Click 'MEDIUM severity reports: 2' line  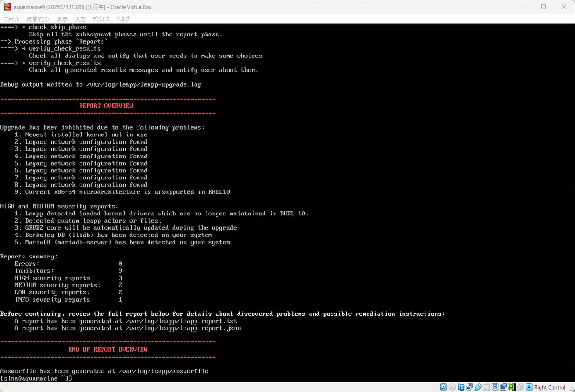tap(69, 285)
